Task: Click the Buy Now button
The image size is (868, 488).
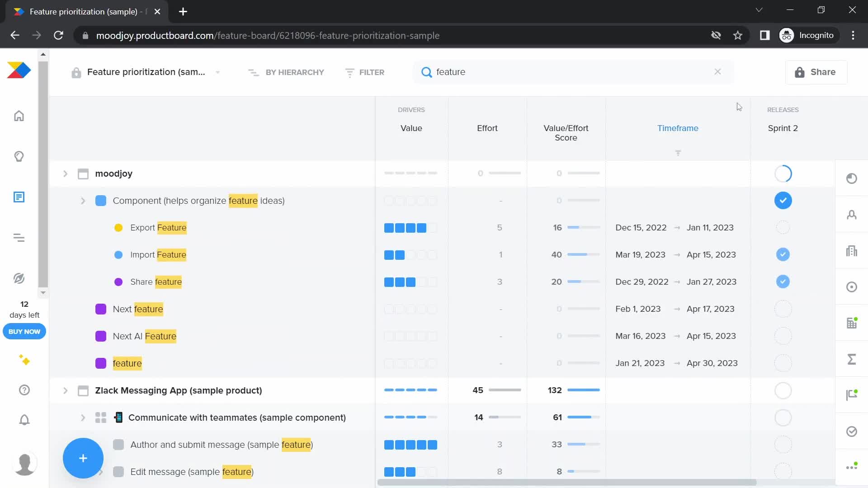Action: [24, 332]
